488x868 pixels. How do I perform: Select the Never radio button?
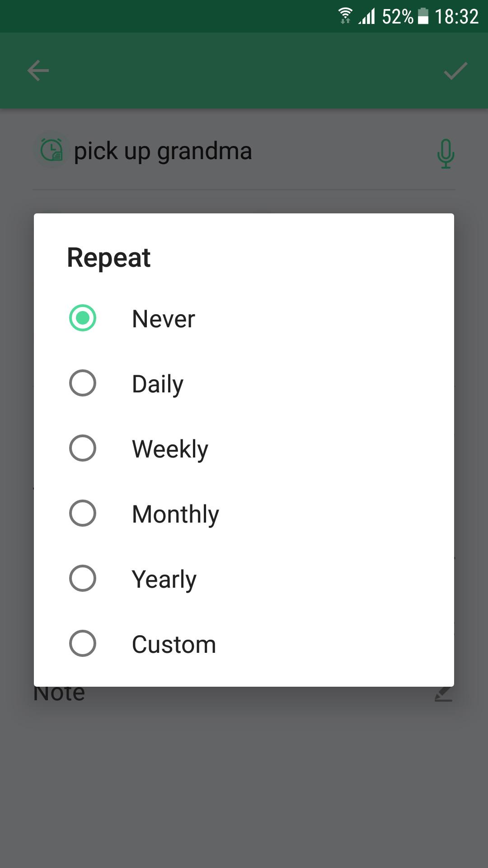point(83,318)
